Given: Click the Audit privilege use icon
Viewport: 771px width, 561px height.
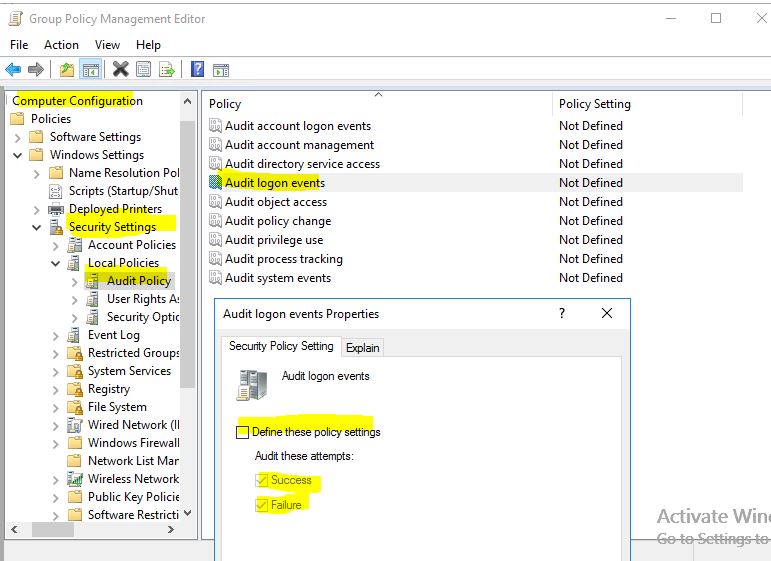Looking at the screenshot, I should coord(215,239).
